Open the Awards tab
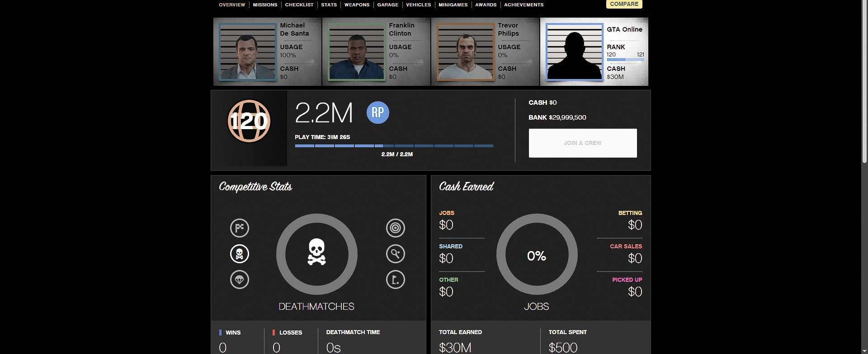 [x=486, y=5]
